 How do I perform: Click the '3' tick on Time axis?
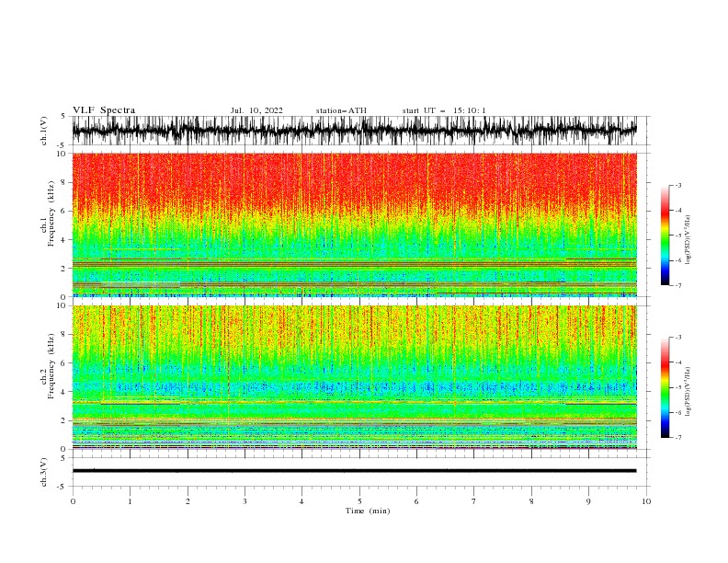tap(245, 501)
